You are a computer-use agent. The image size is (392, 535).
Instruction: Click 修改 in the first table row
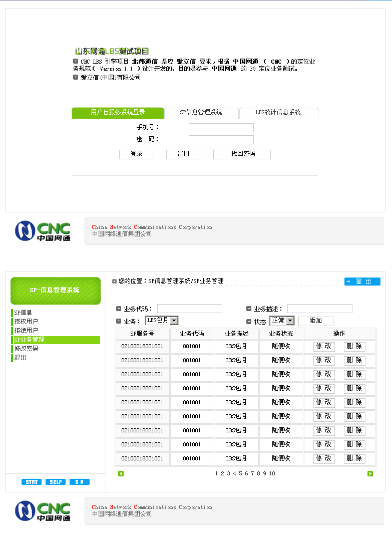click(x=324, y=346)
